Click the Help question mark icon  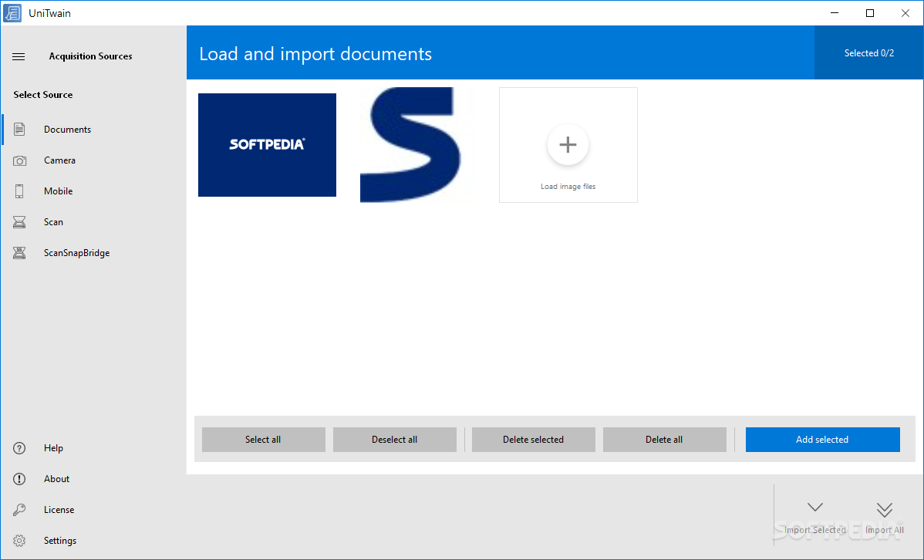coord(19,448)
